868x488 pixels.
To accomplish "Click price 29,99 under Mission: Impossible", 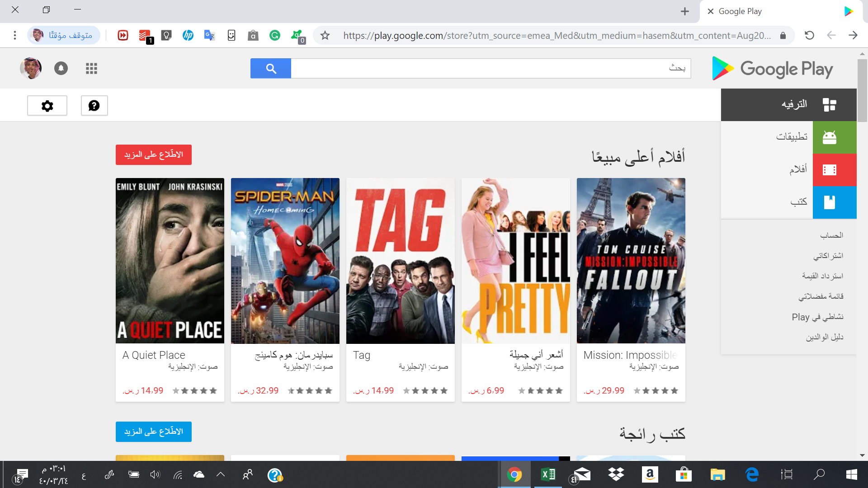I will (604, 390).
